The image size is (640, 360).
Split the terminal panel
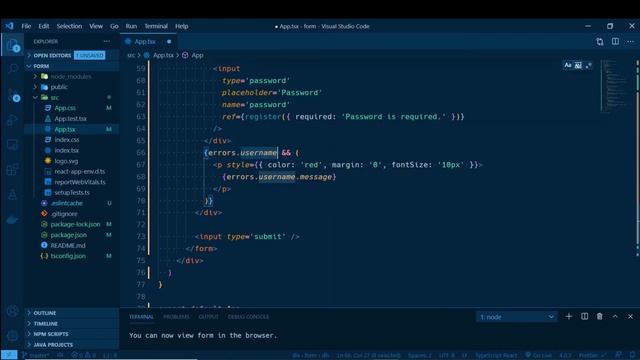point(584,316)
